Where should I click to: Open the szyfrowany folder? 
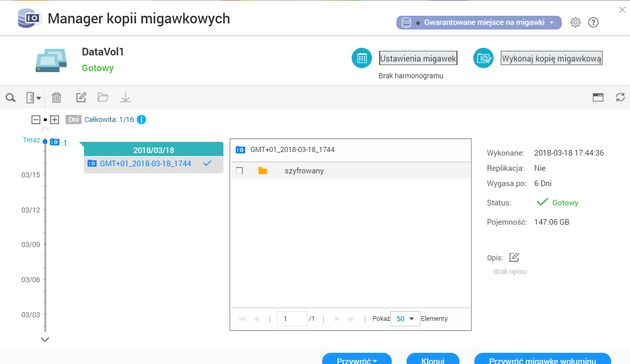(263, 171)
